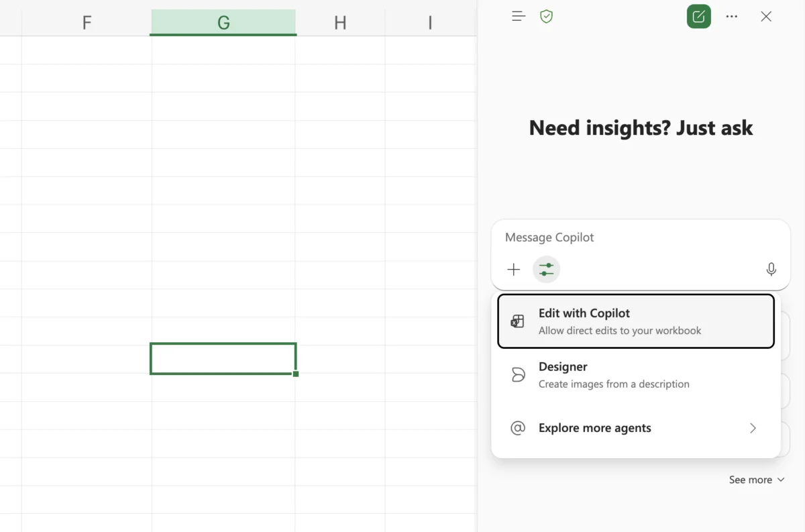Screen dimensions: 805x532
Task: Open the Copilot conversation list menu
Action: tap(518, 15)
